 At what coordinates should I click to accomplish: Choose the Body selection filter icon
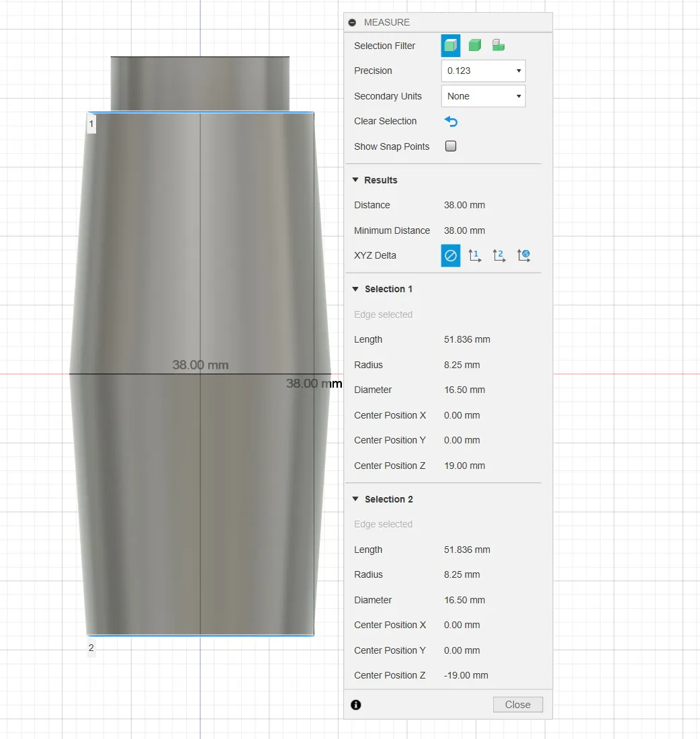[475, 46]
